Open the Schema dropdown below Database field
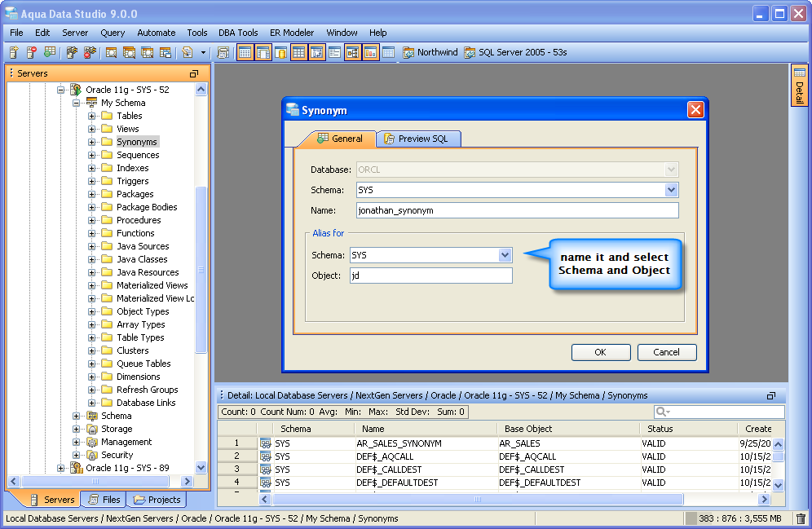 click(x=671, y=190)
